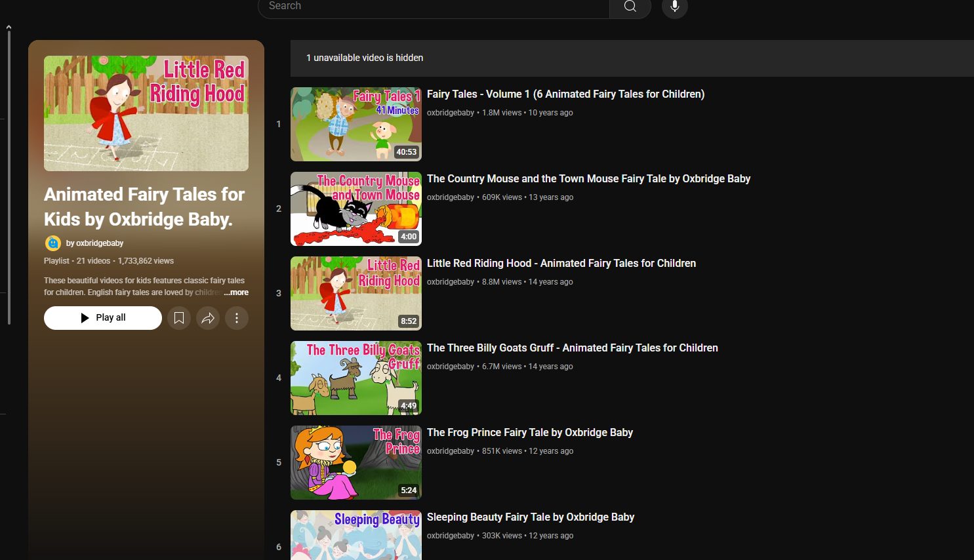Activate voice search microphone icon
The height and width of the screenshot is (560, 974).
click(674, 7)
